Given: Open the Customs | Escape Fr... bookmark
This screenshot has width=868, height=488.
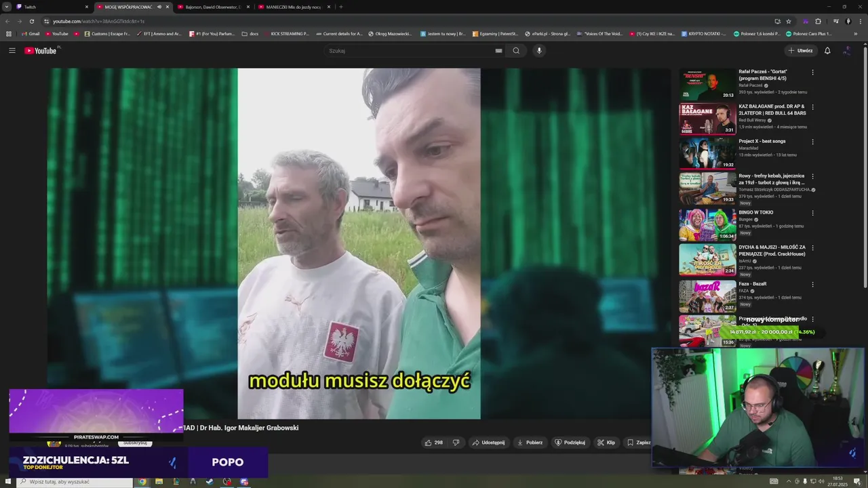Looking at the screenshot, I should pos(107,33).
